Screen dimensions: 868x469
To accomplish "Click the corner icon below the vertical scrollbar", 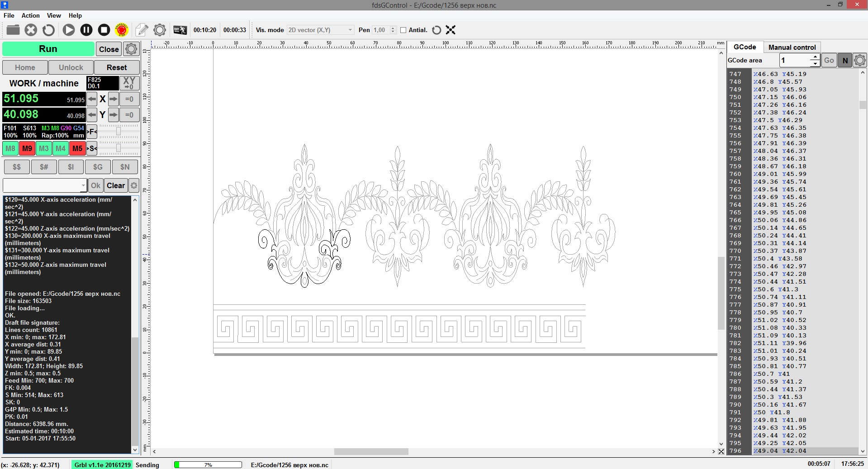I will point(721,451).
